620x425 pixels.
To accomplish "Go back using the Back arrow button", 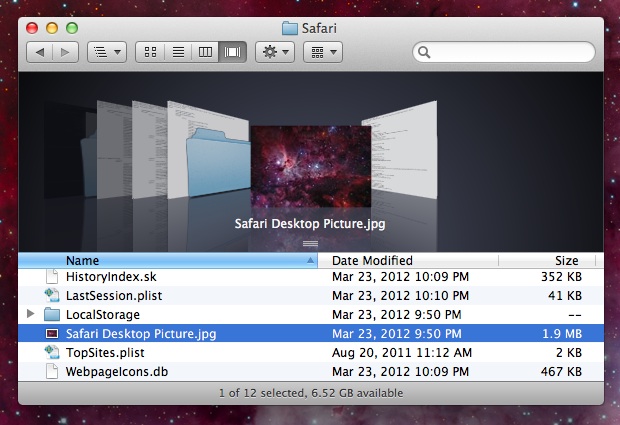I will click(40, 52).
